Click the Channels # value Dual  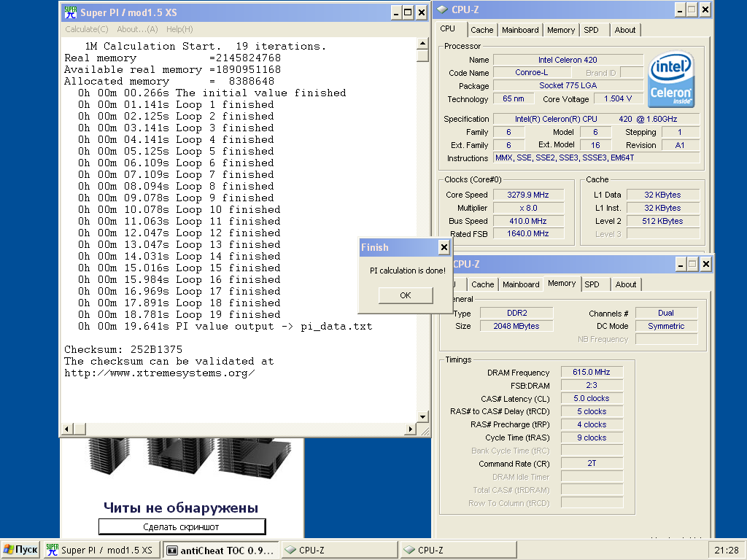point(666,313)
